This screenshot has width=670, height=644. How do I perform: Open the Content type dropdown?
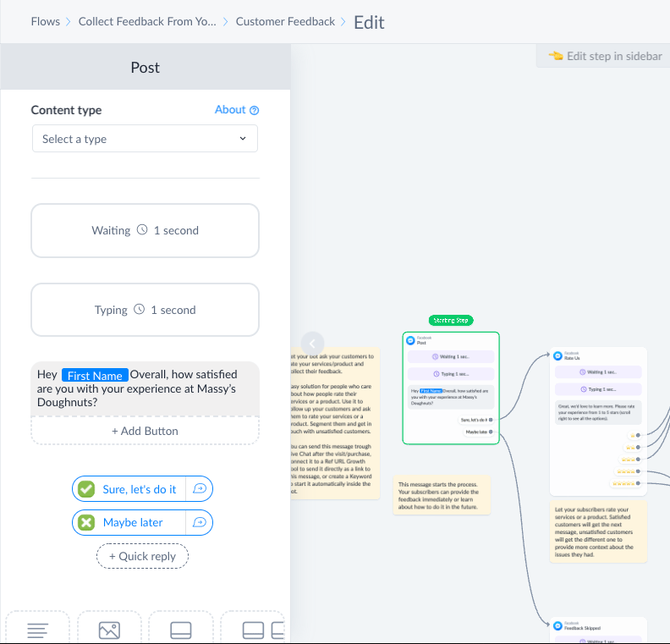145,139
